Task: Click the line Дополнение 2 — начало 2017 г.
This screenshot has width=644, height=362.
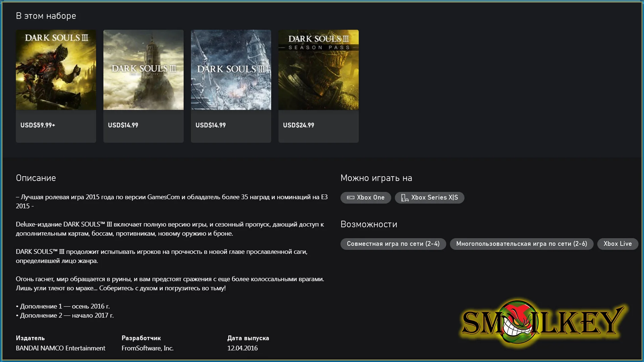Action: pos(65,315)
